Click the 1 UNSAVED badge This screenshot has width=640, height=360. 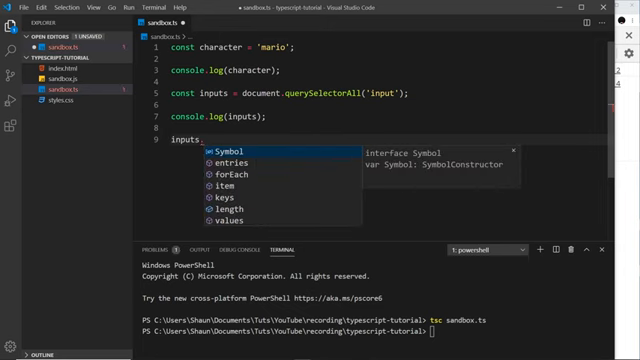tap(88, 37)
